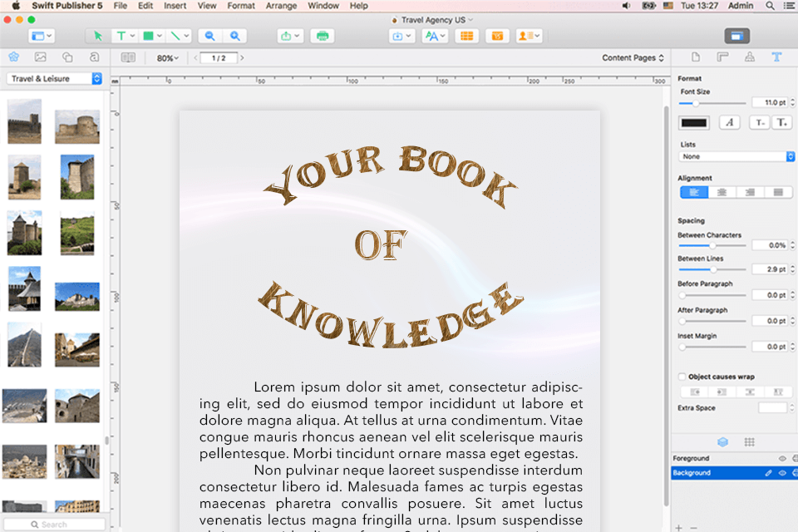This screenshot has width=798, height=532.
Task: Open the Document inspector tab
Action: [696, 57]
